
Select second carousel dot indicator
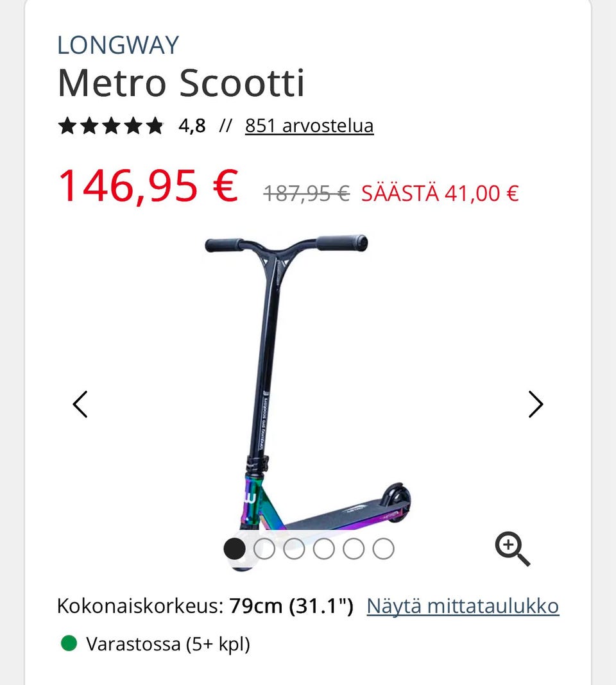pyautogui.click(x=264, y=548)
